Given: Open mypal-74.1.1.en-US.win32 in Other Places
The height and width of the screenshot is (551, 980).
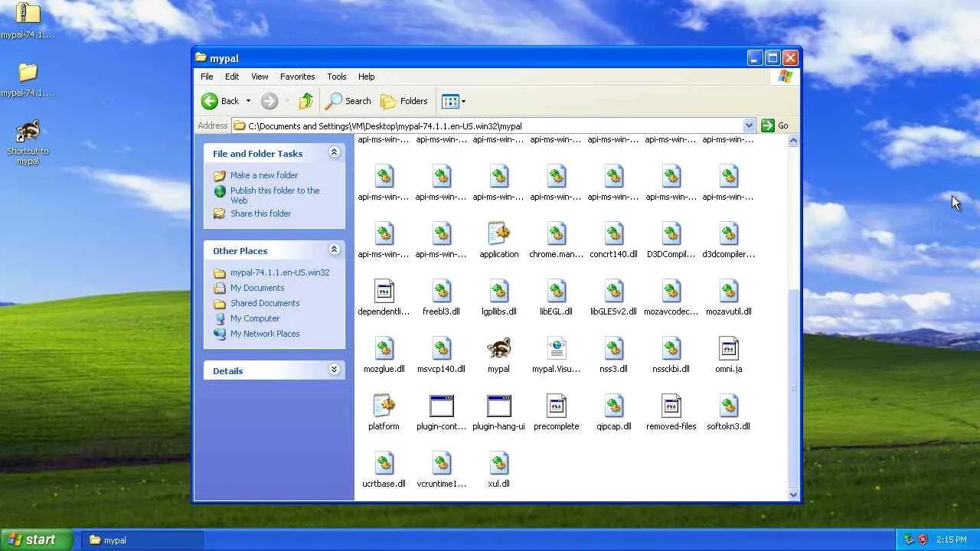Looking at the screenshot, I should (x=279, y=272).
